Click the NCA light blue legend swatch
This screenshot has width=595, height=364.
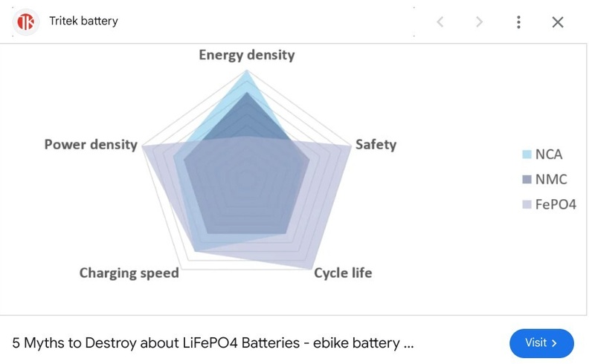point(527,155)
